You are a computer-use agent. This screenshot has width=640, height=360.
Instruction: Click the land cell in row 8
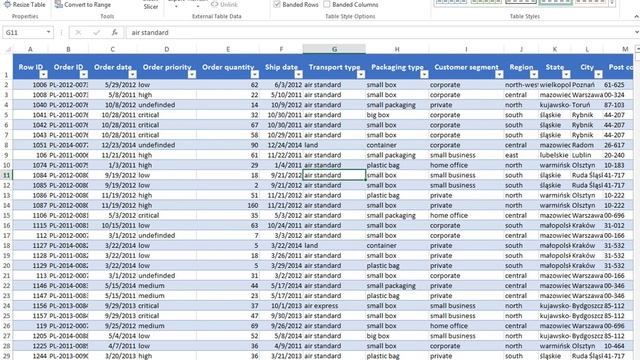[334, 145]
